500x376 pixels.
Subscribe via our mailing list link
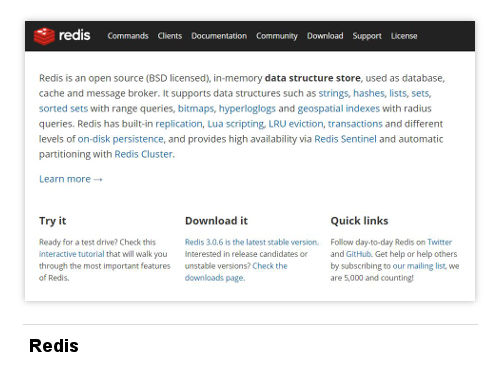tap(419, 266)
